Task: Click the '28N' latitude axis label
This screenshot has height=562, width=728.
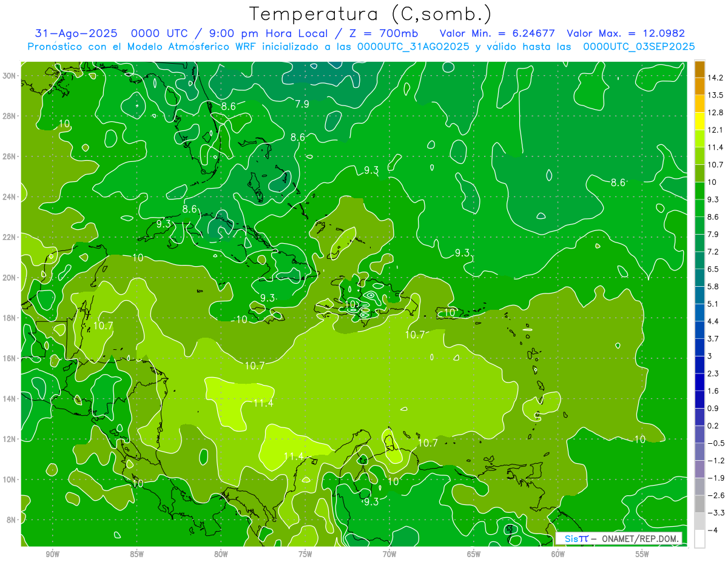Action: click(x=10, y=116)
